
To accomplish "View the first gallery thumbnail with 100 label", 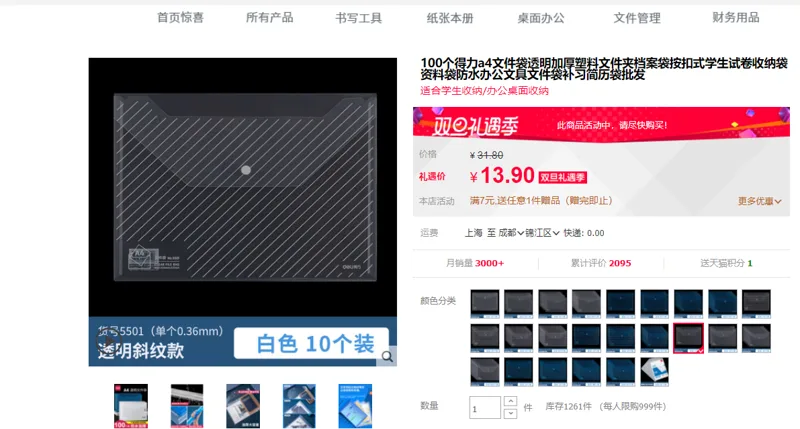I will tap(131, 406).
